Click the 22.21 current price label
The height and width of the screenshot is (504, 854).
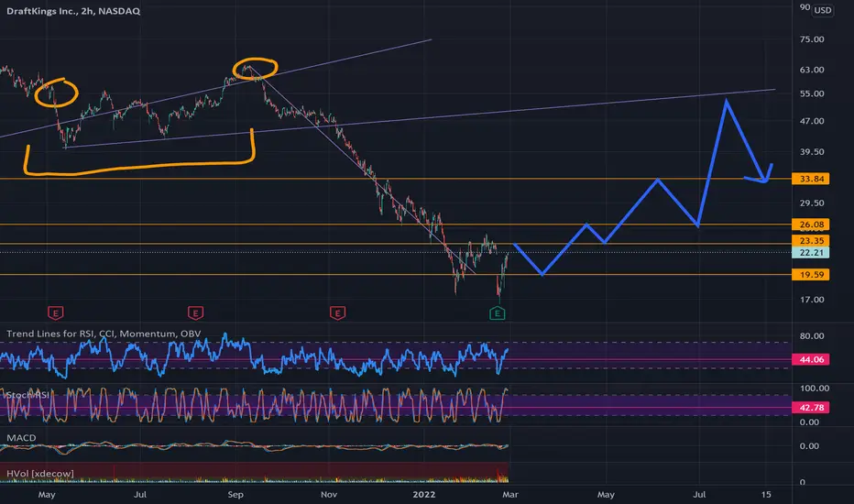(x=811, y=252)
